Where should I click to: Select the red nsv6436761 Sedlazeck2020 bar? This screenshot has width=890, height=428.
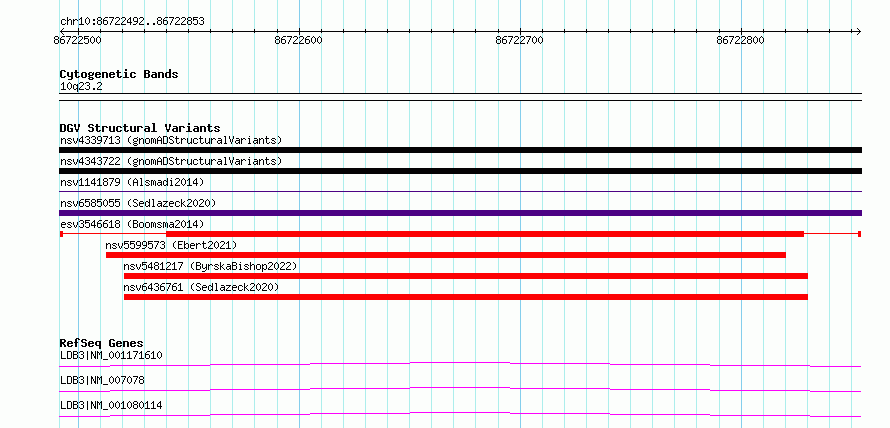tap(465, 297)
